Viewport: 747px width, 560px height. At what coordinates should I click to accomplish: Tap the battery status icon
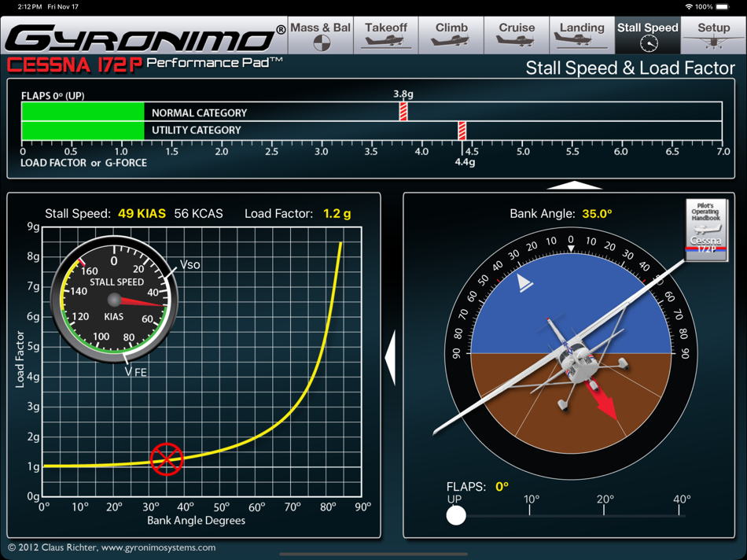click(x=723, y=6)
